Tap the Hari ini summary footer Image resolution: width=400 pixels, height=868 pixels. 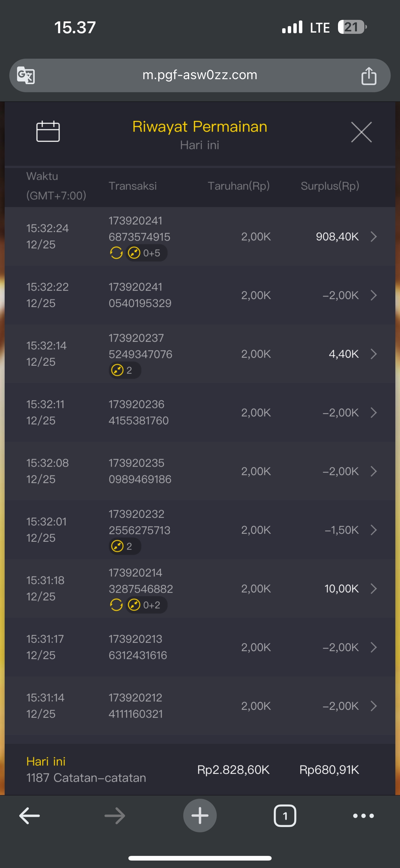coord(86,770)
